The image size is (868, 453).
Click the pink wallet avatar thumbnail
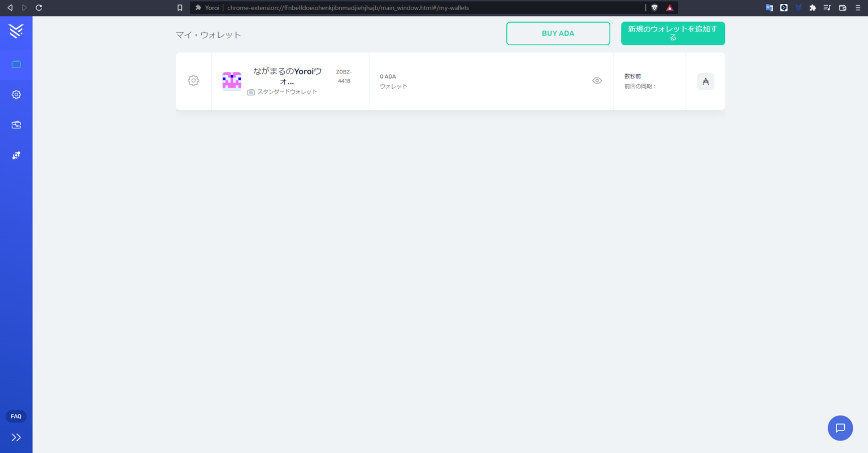click(232, 81)
